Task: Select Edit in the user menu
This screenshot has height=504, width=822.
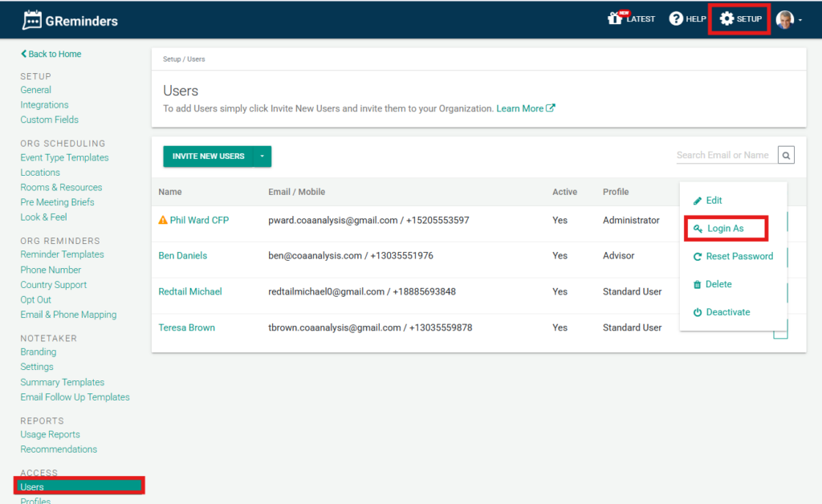Action: [713, 201]
